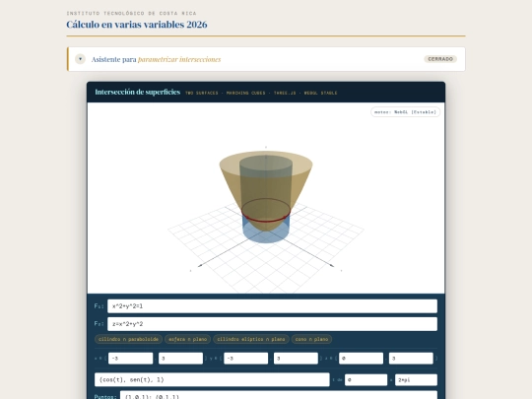Click the x range minimum field
532x399 pixels.
(131, 359)
